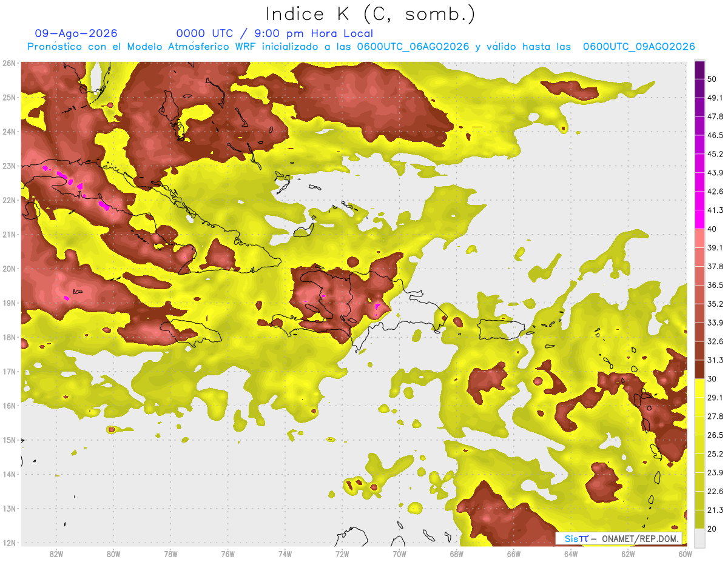
Task: Click the 78W longitude label
Action: (x=170, y=554)
